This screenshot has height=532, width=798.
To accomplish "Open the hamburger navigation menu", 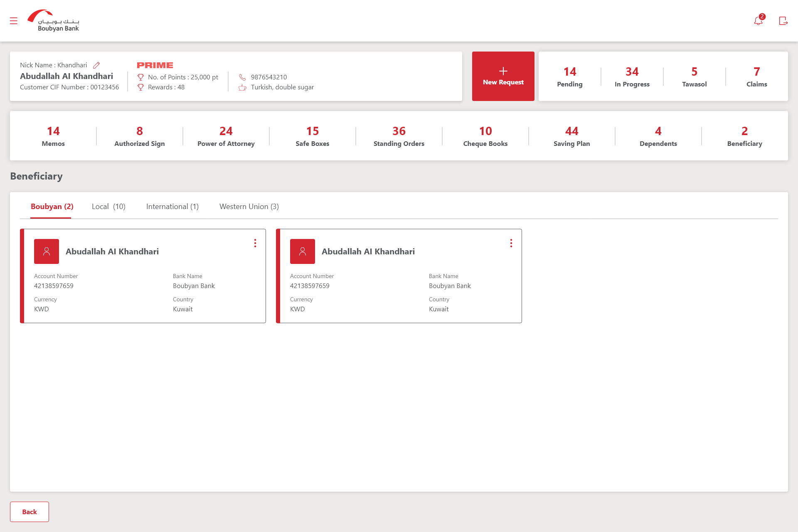I will tap(14, 21).
